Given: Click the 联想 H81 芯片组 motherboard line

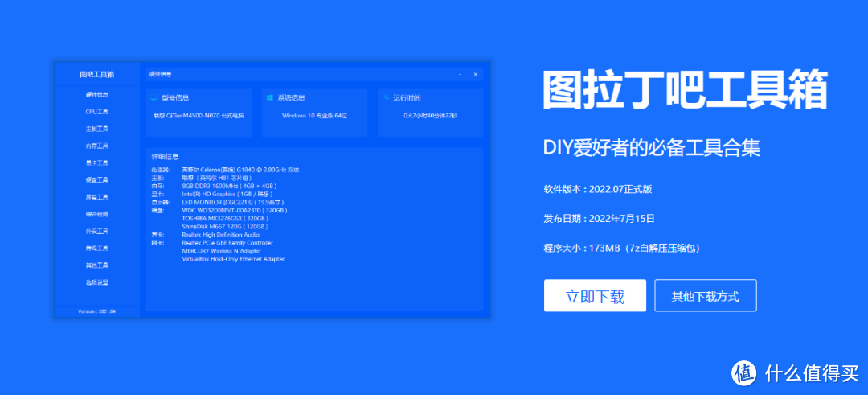Looking at the screenshot, I should pos(217,178).
